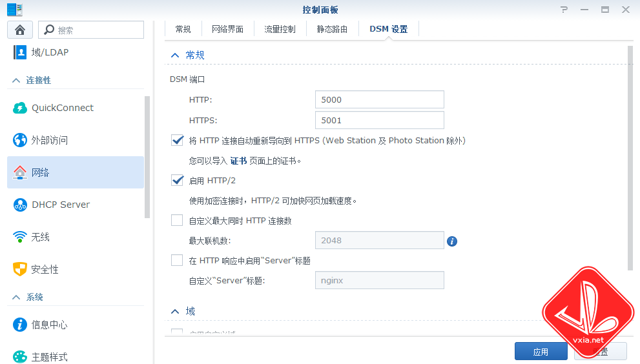This screenshot has height=364, width=640.
Task: Click the settings panel vertical scrollbar
Action: point(630,158)
